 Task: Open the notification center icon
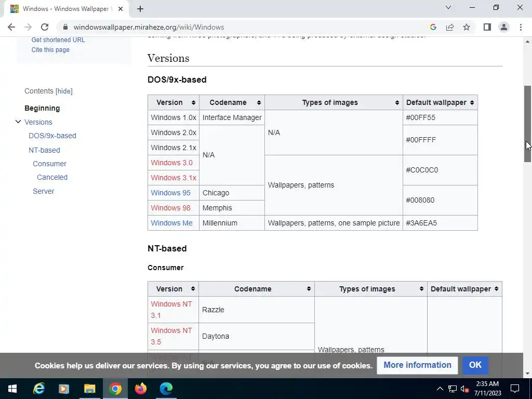(515, 389)
